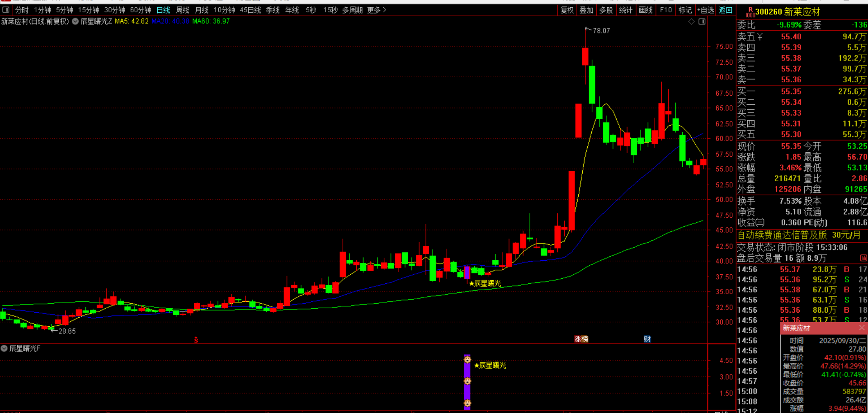Click the 叠加 overlay button
Screen dimensions: 868x413
pos(586,10)
